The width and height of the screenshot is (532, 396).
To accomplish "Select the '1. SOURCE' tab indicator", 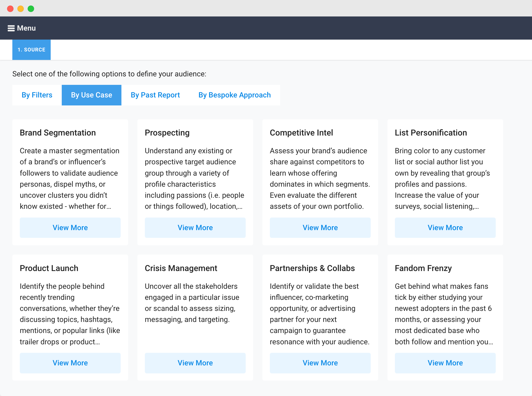I will 31,49.
